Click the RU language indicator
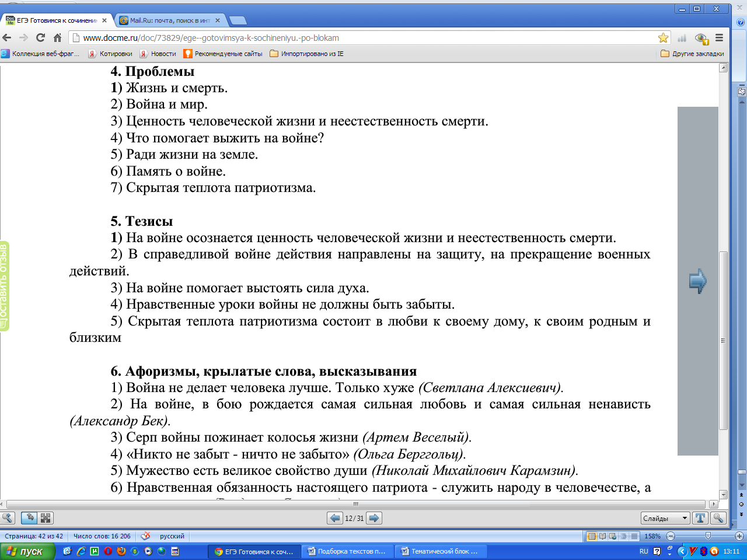Image resolution: width=747 pixels, height=560 pixels. [644, 551]
